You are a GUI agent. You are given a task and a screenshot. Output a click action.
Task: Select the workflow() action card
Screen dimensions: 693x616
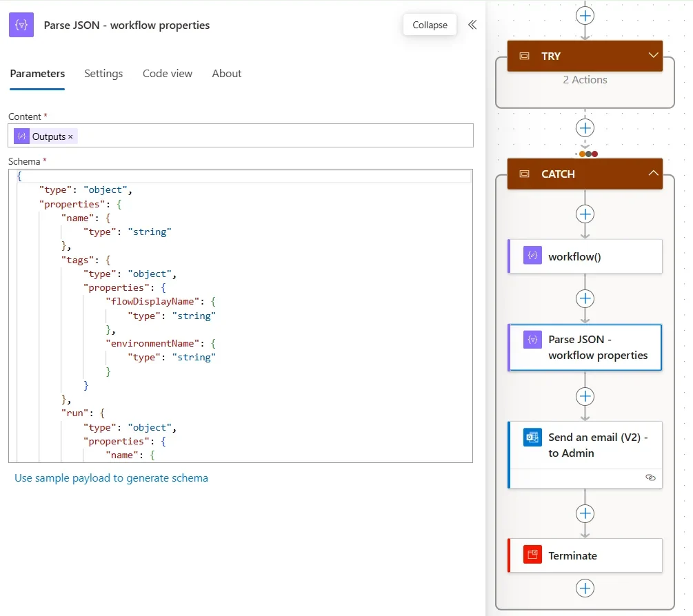pyautogui.click(x=585, y=256)
